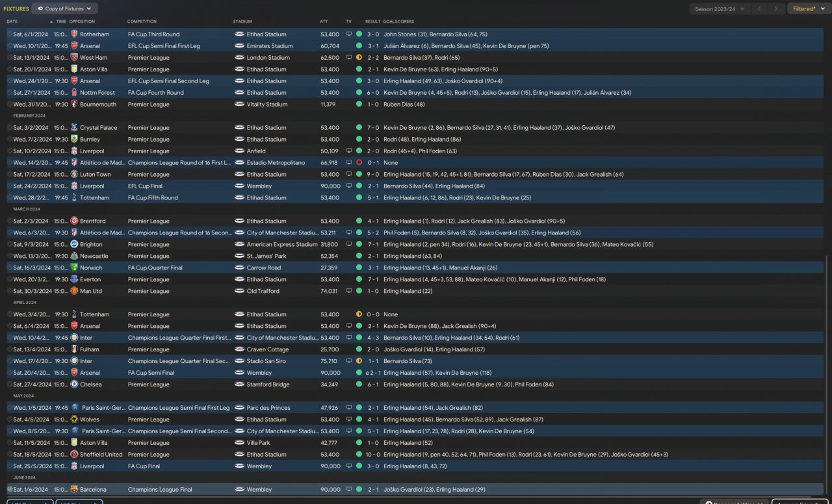Image resolution: width=832 pixels, height=504 pixels.
Task: Open the Filtered dropdown
Action: pyautogui.click(x=808, y=9)
